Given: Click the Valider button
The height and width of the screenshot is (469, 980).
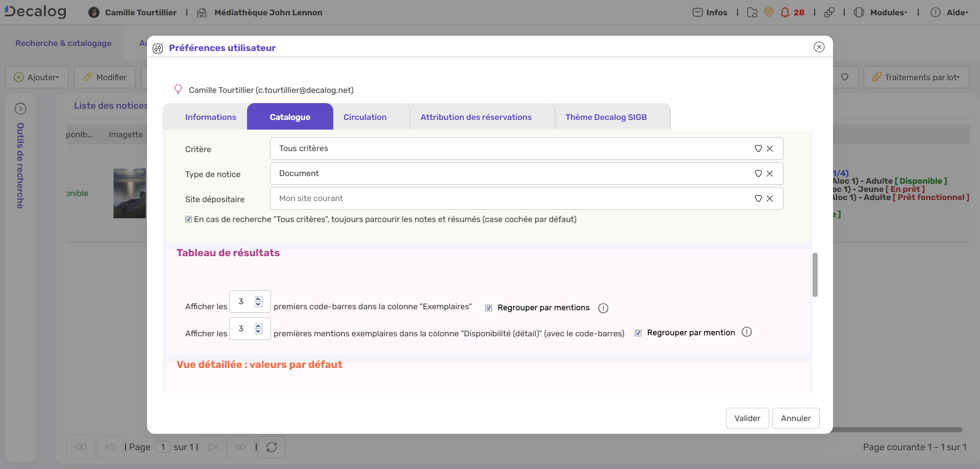Looking at the screenshot, I should tap(747, 418).
